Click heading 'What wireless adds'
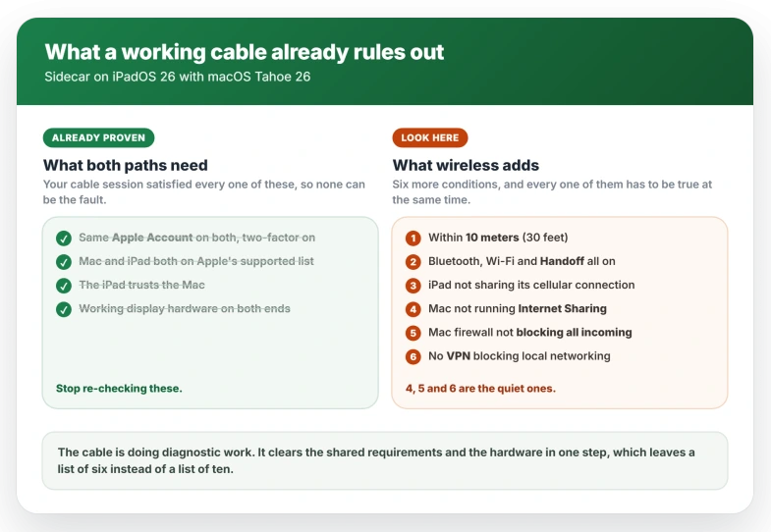The height and width of the screenshot is (532, 771). coord(466,165)
